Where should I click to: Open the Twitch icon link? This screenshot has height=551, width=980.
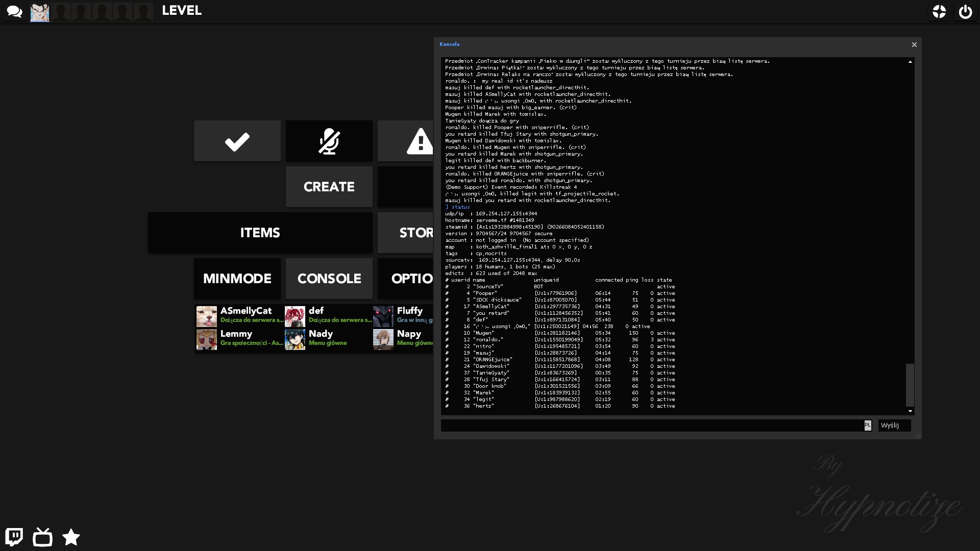(x=14, y=537)
